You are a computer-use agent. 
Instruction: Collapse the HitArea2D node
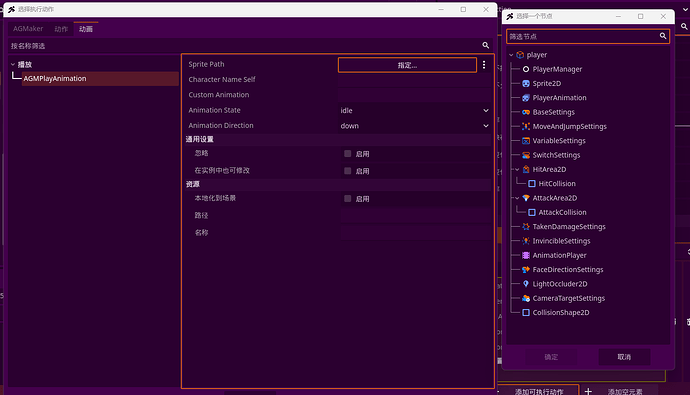point(517,169)
